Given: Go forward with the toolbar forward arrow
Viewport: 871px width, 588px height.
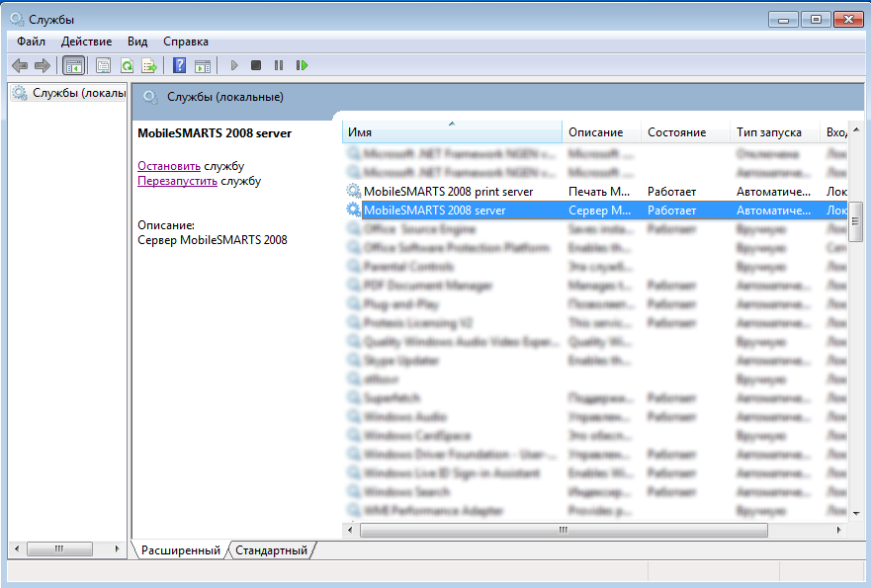Looking at the screenshot, I should coord(43,65).
